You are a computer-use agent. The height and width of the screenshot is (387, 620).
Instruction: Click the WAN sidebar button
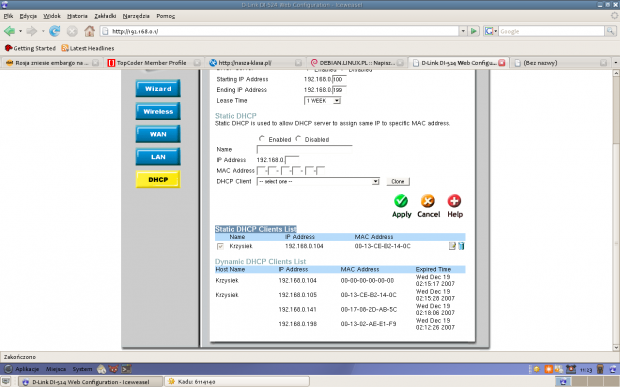158,134
